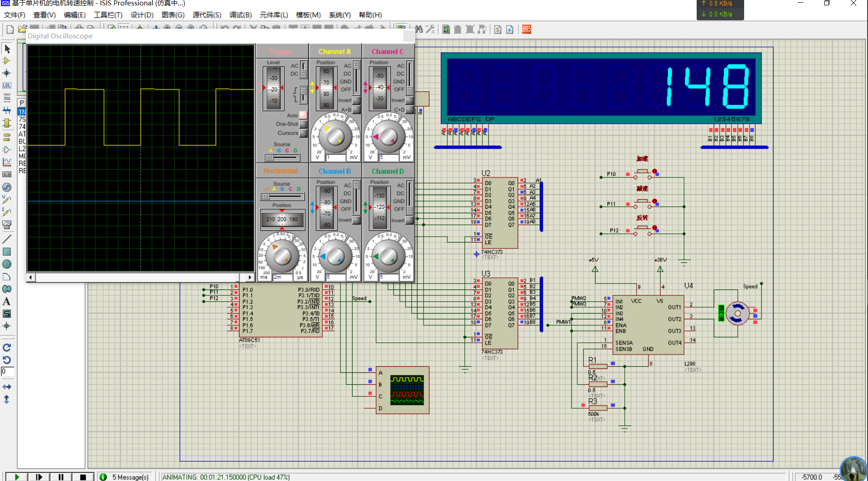
Task: Open the 查看(V) menu
Action: coord(44,15)
